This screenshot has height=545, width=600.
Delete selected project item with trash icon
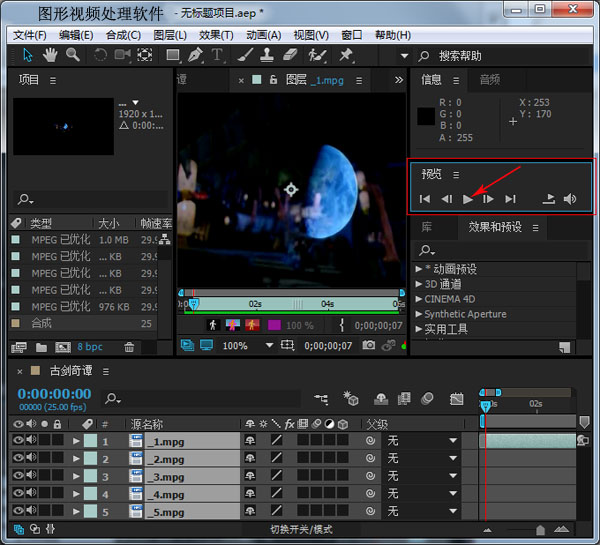pos(129,347)
